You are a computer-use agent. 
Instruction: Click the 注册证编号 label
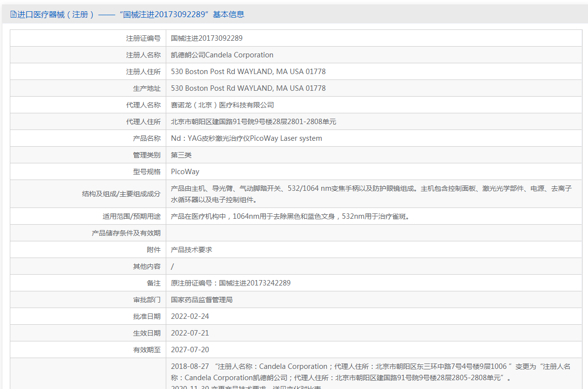pos(143,38)
